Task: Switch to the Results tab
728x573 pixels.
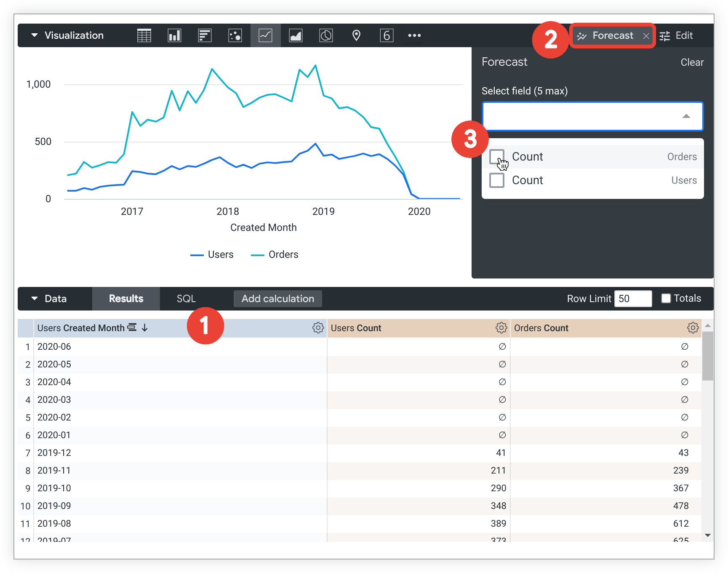Action: pos(126,299)
